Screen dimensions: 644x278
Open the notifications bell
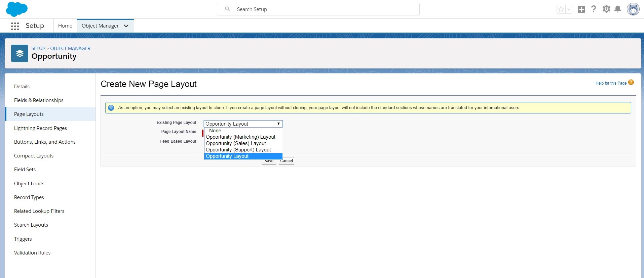pyautogui.click(x=618, y=9)
